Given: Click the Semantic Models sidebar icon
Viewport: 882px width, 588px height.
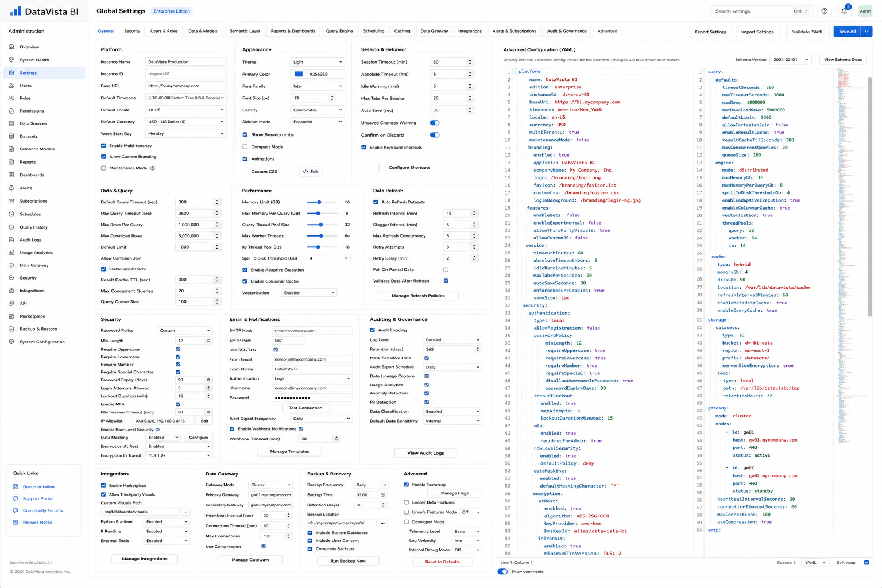Looking at the screenshot, I should coord(11,149).
